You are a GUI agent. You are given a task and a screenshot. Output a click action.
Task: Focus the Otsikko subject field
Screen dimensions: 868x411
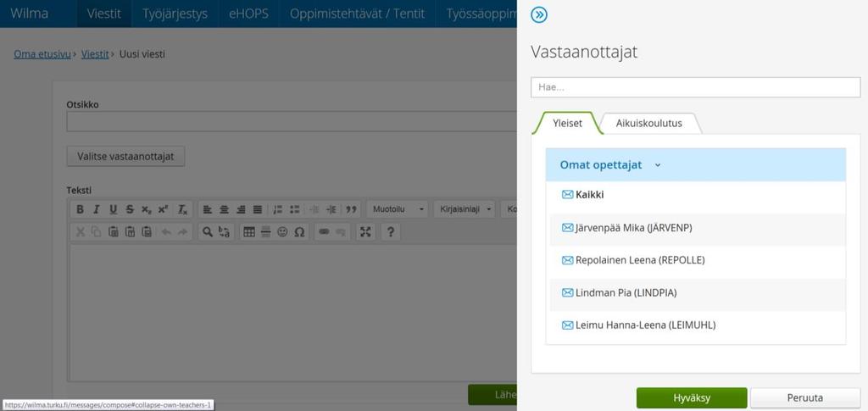(292, 121)
